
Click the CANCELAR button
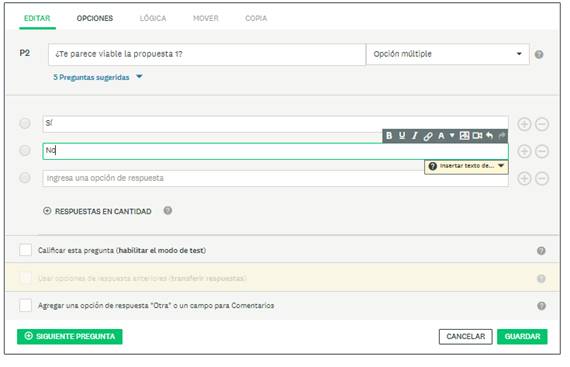tap(466, 336)
